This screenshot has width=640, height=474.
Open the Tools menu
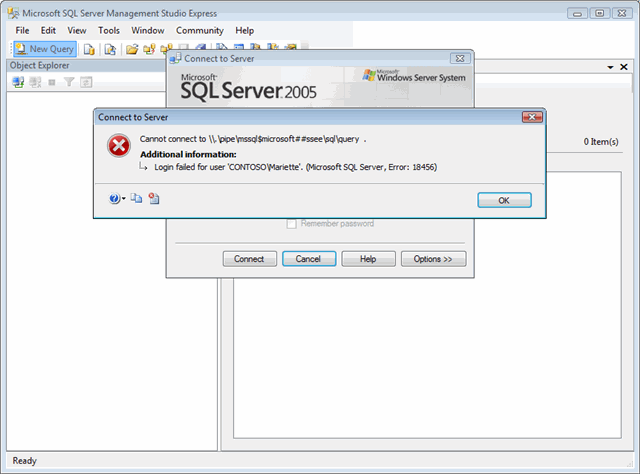(109, 31)
